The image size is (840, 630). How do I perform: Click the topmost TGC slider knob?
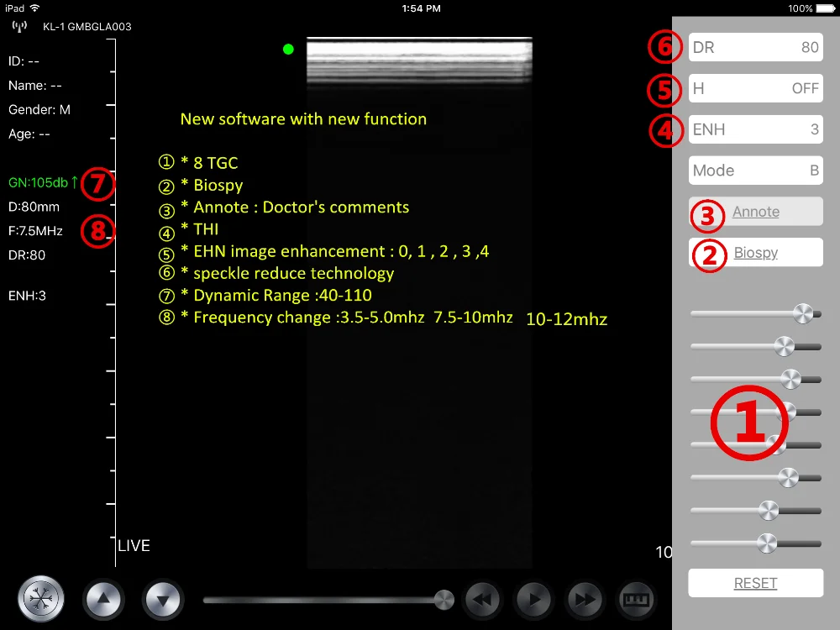803,313
